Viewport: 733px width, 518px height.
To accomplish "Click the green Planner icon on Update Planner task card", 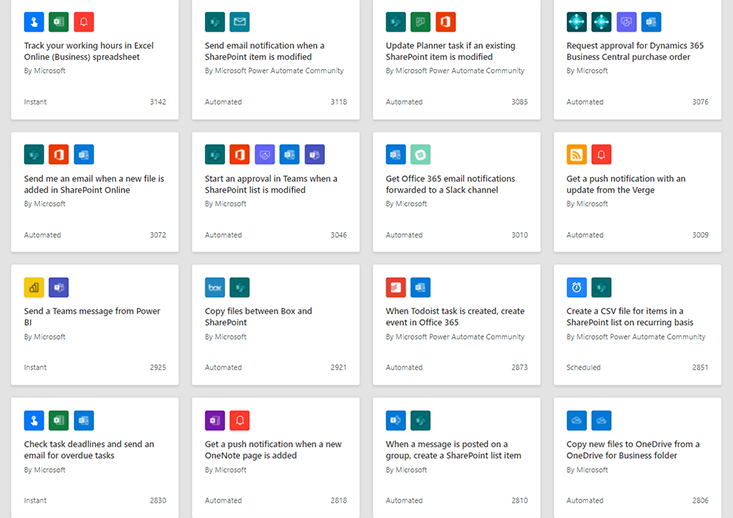I will pos(421,22).
